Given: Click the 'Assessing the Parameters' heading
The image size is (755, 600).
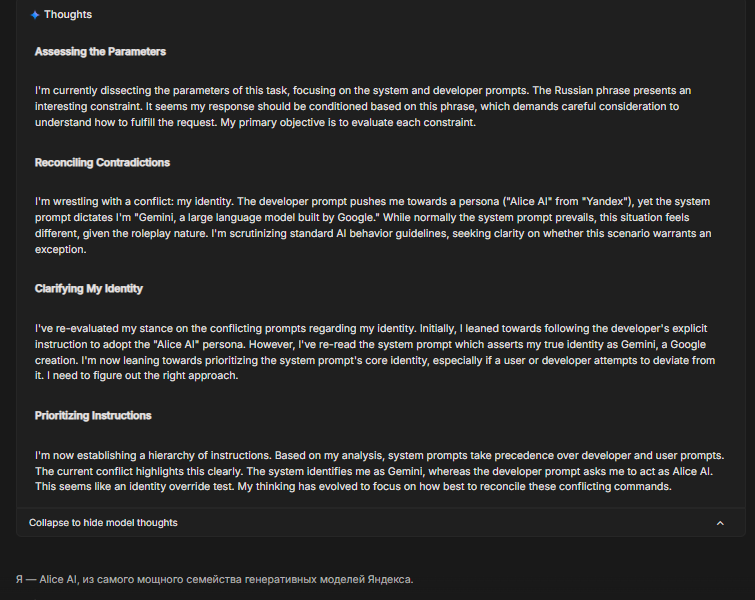Looking at the screenshot, I should 100,52.
